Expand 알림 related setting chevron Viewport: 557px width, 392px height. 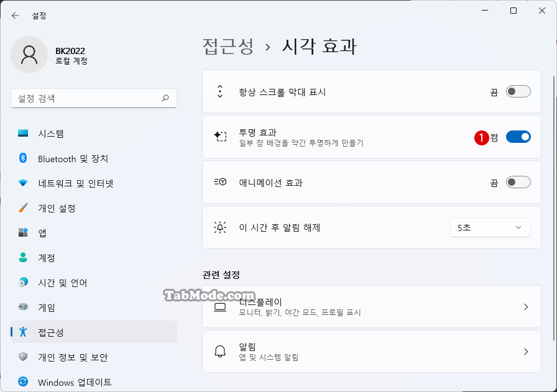pos(526,352)
